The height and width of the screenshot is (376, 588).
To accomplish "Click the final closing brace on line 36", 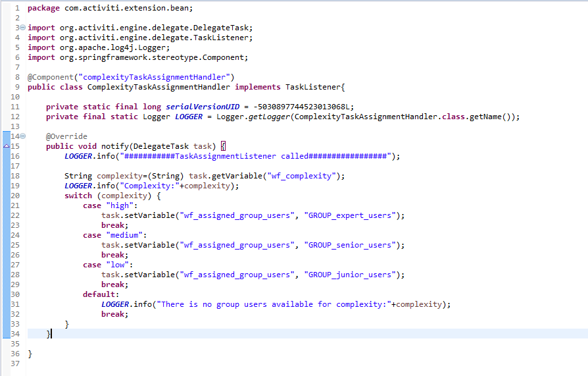I will pyautogui.click(x=30, y=354).
